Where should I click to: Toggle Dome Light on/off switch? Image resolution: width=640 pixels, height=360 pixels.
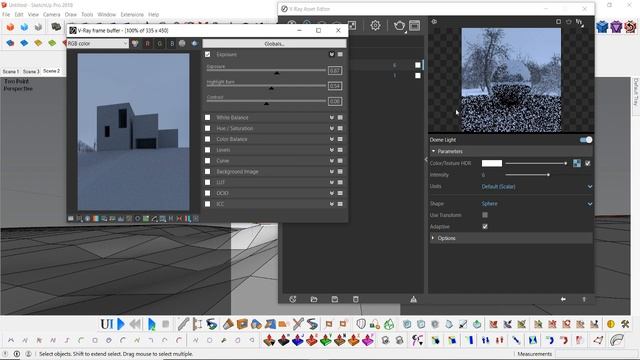pyautogui.click(x=586, y=140)
